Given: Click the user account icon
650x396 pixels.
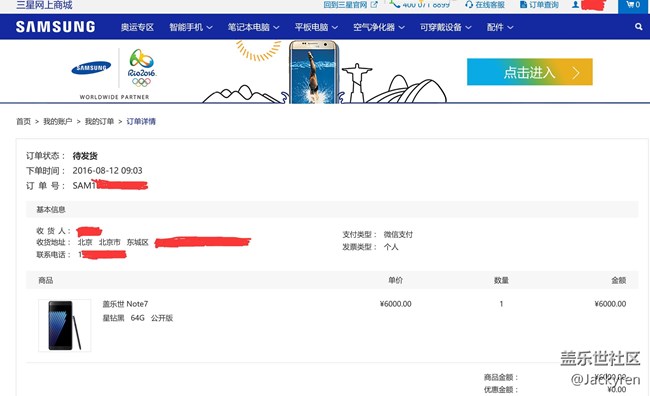Looking at the screenshot, I should click(575, 5).
